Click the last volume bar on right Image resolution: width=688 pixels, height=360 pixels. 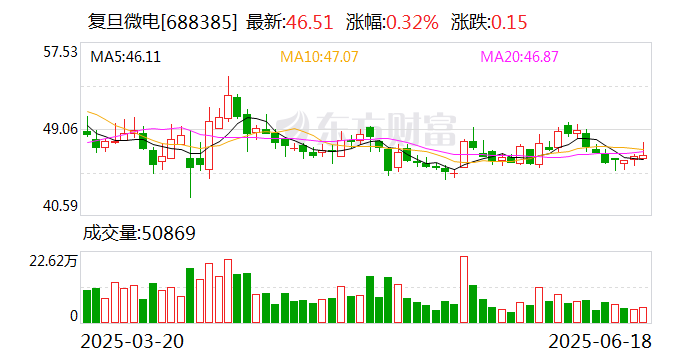643,315
